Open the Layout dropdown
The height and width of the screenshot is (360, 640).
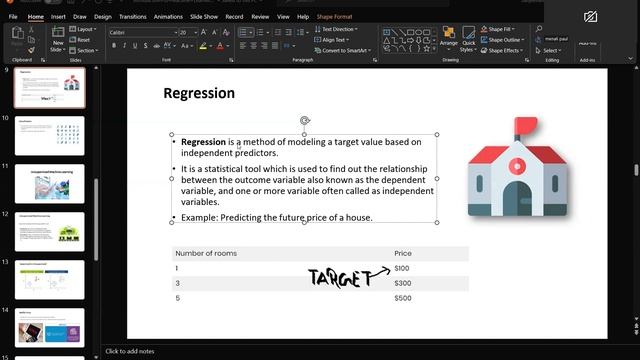(83, 29)
